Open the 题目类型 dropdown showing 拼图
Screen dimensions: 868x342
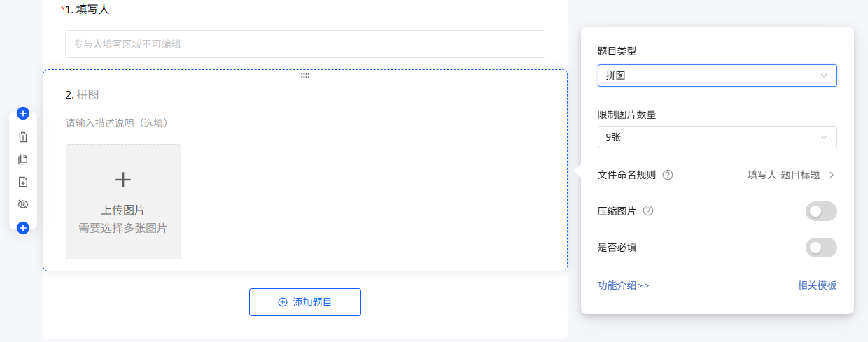point(717,76)
